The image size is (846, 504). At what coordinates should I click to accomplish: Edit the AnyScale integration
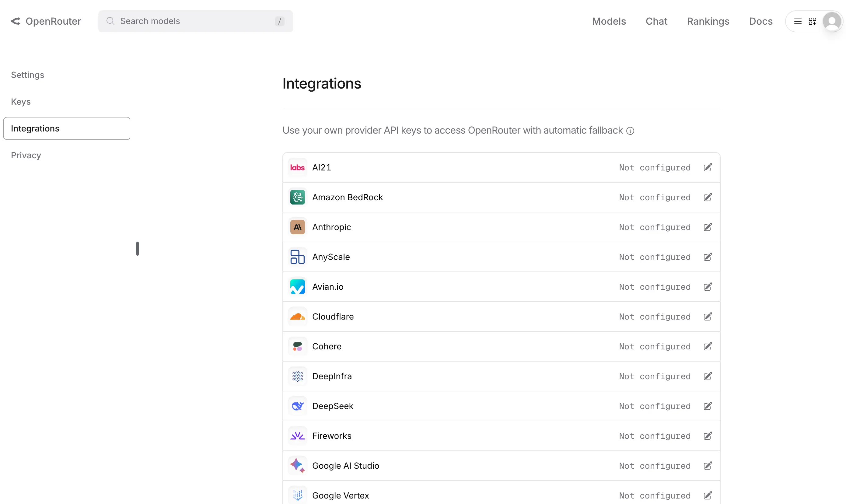(708, 257)
